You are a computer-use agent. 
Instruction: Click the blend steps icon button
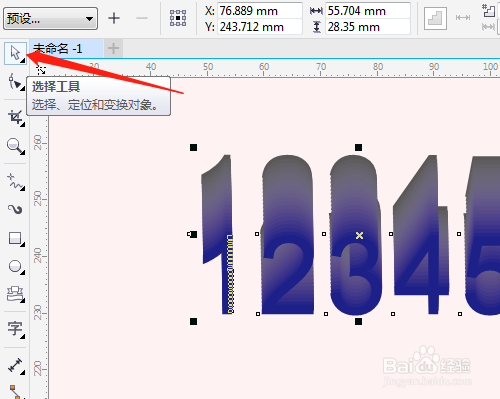[435, 18]
